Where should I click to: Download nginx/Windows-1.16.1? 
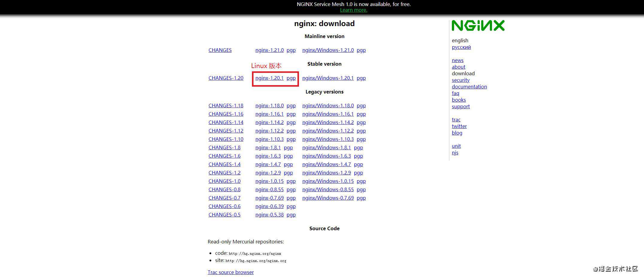(328, 114)
